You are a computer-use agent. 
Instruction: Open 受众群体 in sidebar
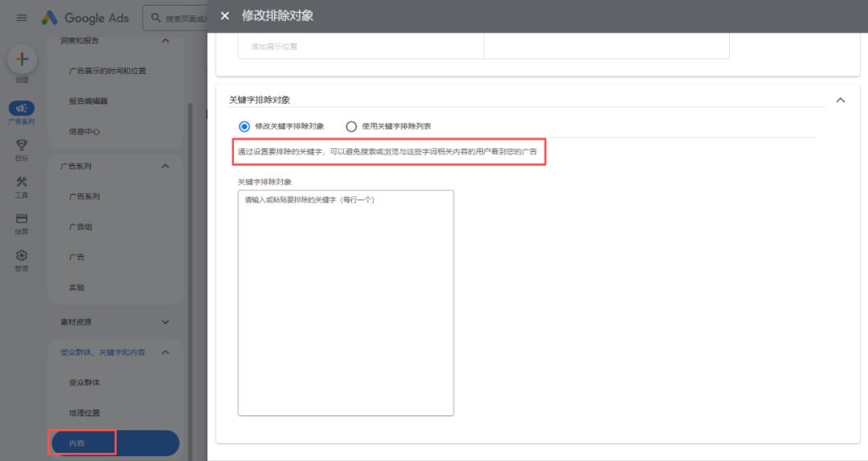84,382
